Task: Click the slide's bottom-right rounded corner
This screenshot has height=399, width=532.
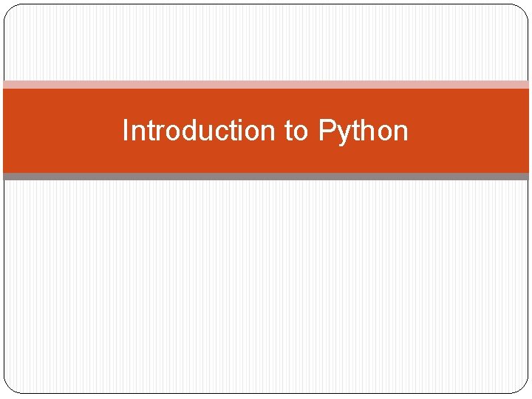Action: (x=523, y=387)
